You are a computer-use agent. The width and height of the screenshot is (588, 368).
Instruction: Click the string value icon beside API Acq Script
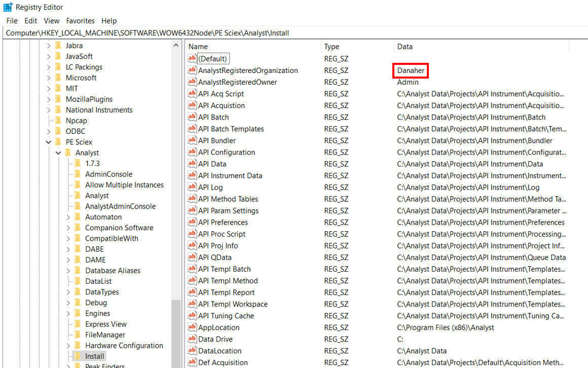[192, 93]
